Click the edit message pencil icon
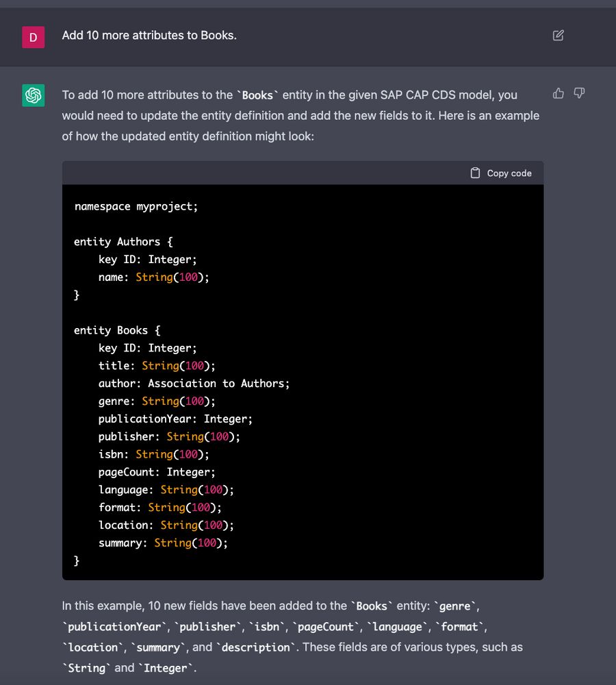616x685 pixels. coord(558,36)
